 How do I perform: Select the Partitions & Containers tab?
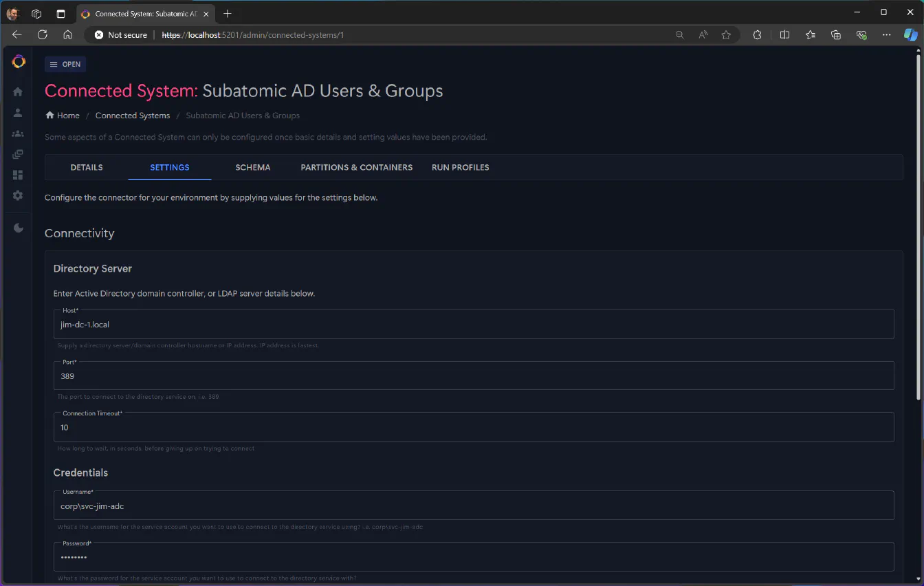356,167
